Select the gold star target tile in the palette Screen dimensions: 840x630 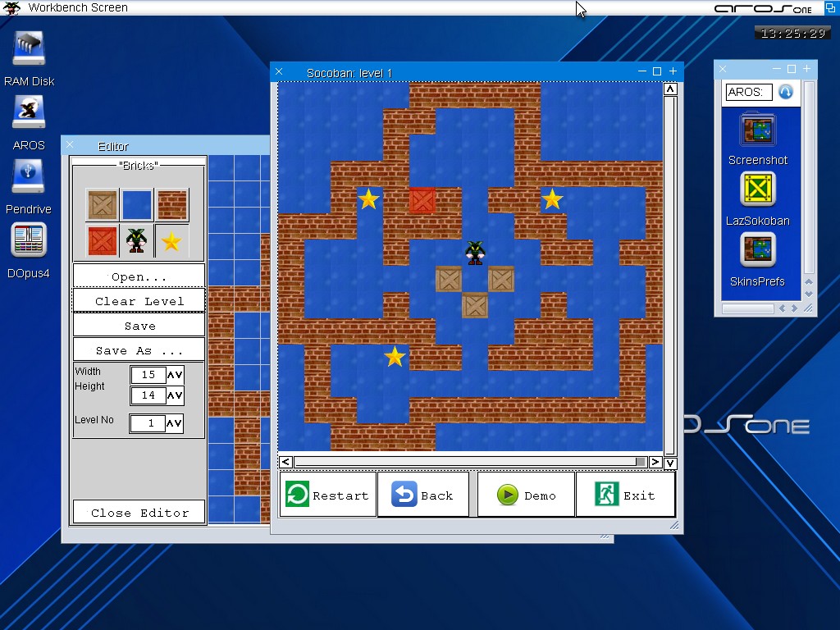(172, 240)
